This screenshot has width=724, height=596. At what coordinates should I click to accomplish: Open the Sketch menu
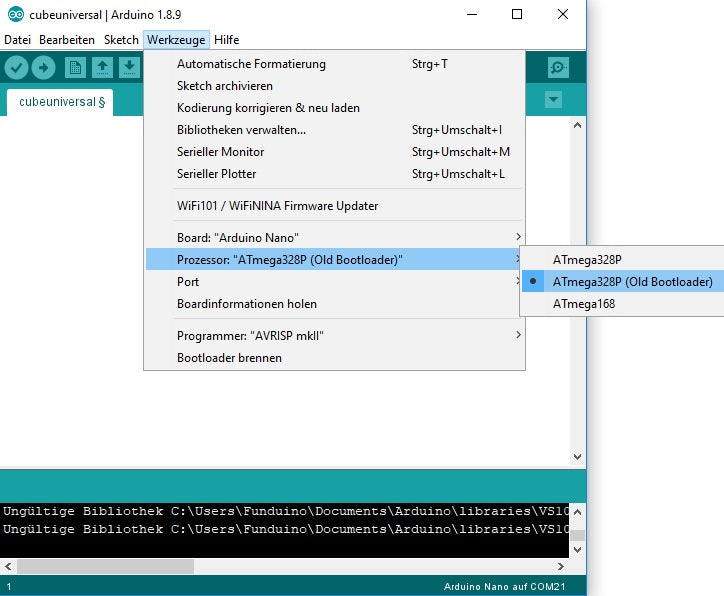[121, 40]
